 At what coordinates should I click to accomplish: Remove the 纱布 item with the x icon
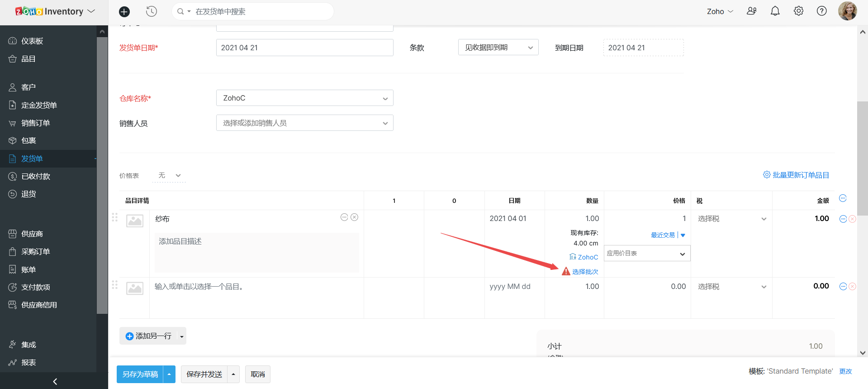(x=355, y=217)
